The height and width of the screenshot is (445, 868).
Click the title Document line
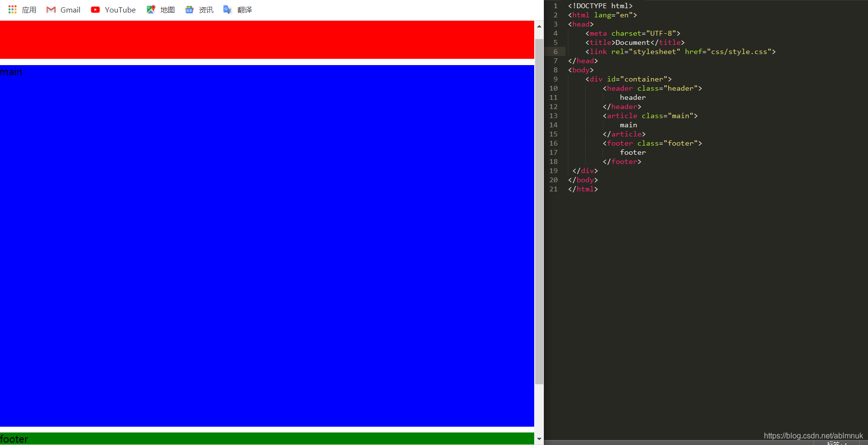coord(635,42)
